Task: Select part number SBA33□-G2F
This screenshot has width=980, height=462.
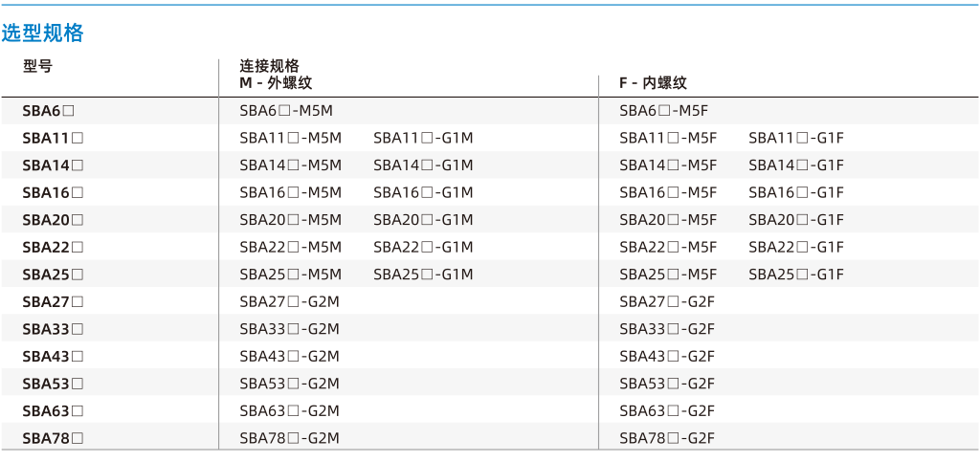Action: (x=667, y=329)
